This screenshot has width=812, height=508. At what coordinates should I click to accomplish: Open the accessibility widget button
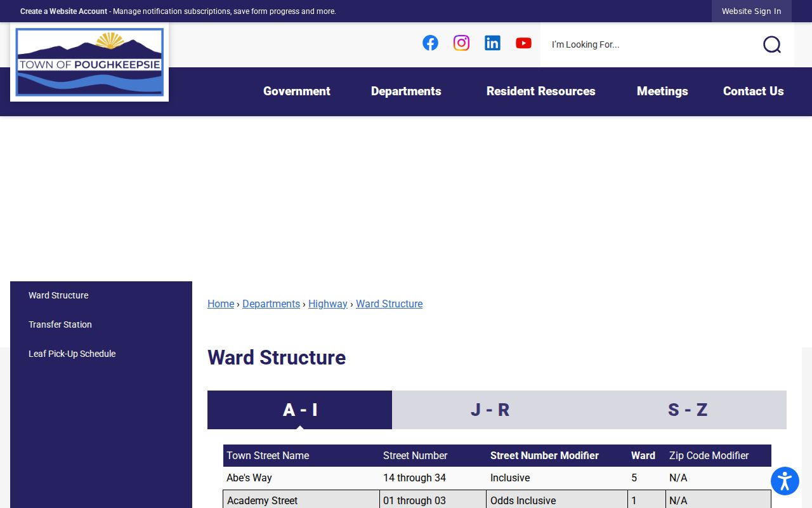(x=785, y=481)
